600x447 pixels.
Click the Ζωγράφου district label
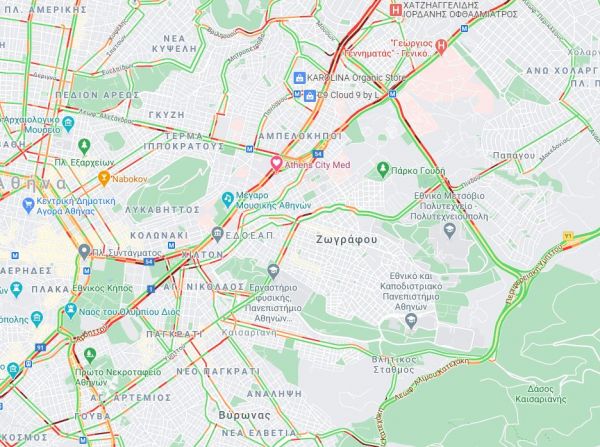click(347, 240)
